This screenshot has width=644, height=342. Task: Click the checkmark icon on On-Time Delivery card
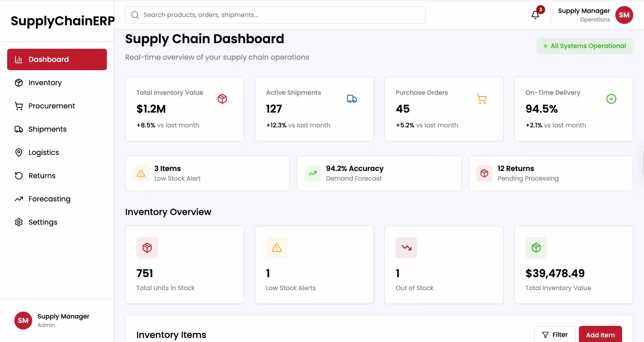pyautogui.click(x=611, y=99)
